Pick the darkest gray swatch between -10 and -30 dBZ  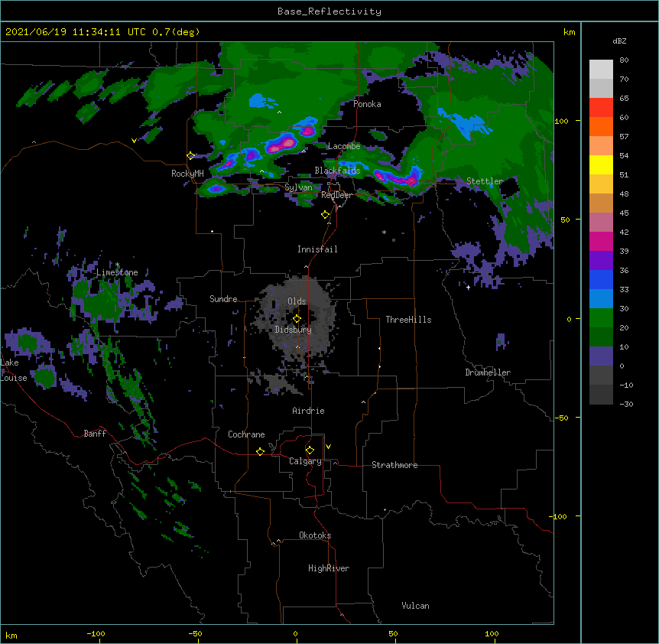click(601, 395)
